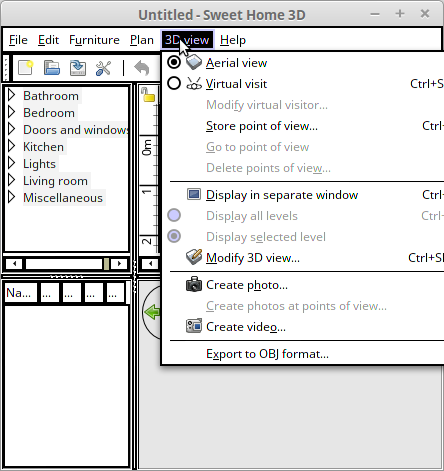Expand the Kitchen category
The width and height of the screenshot is (444, 471).
pyautogui.click(x=12, y=146)
